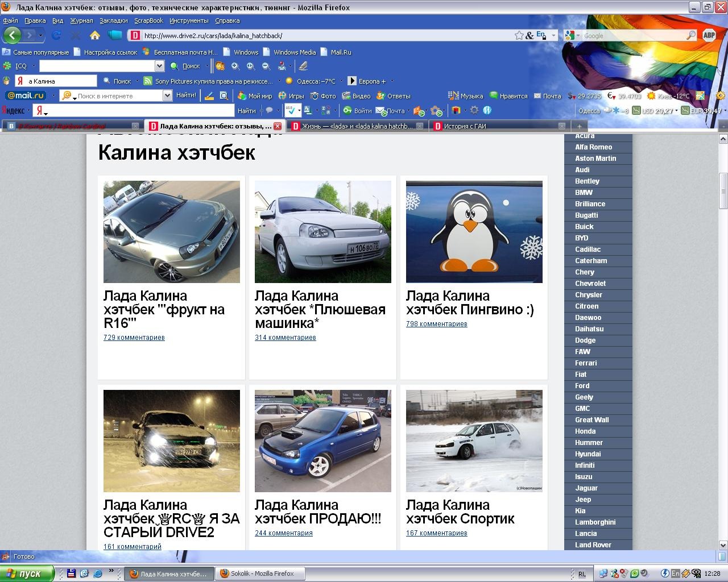
Task: Click in the address bar URL field
Action: click(327, 35)
